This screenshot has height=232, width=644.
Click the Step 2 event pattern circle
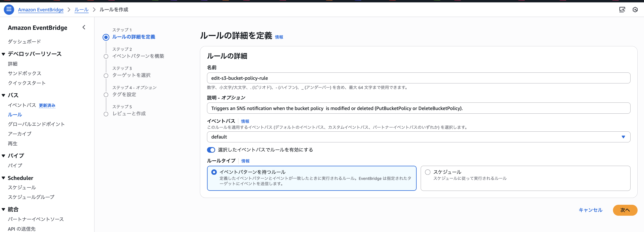tap(106, 56)
